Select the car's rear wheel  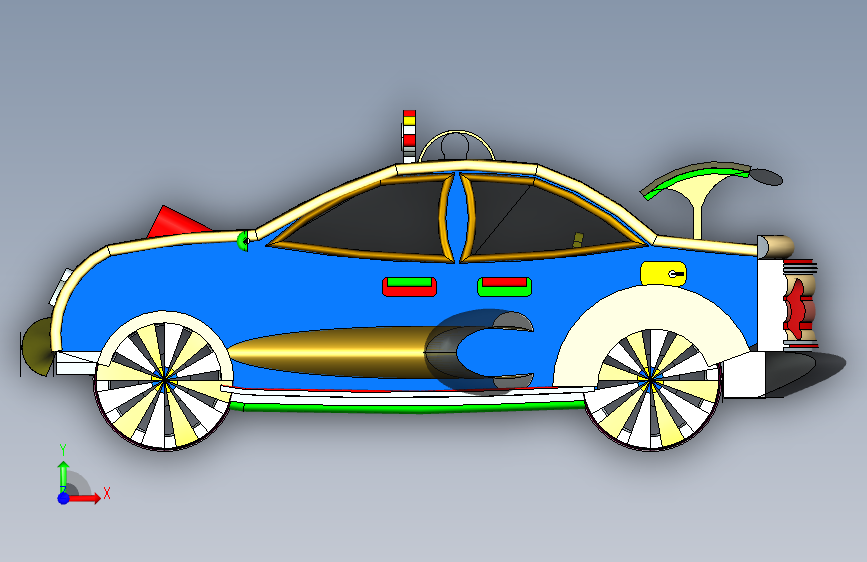652,381
